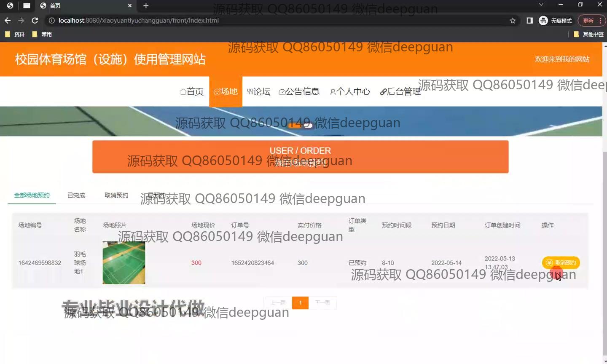Open the 其他书签 bookmarks folder
The image size is (607, 364).
click(589, 35)
